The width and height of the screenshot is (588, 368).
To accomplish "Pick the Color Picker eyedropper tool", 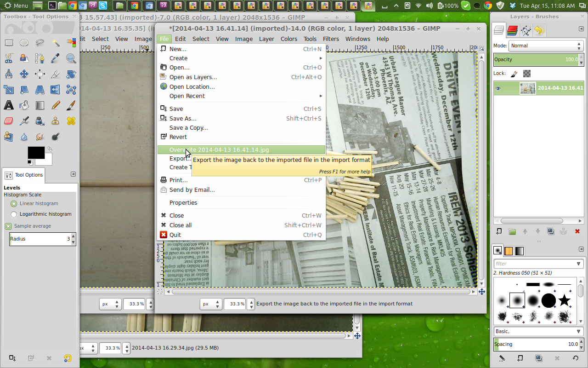I will [x=56, y=58].
